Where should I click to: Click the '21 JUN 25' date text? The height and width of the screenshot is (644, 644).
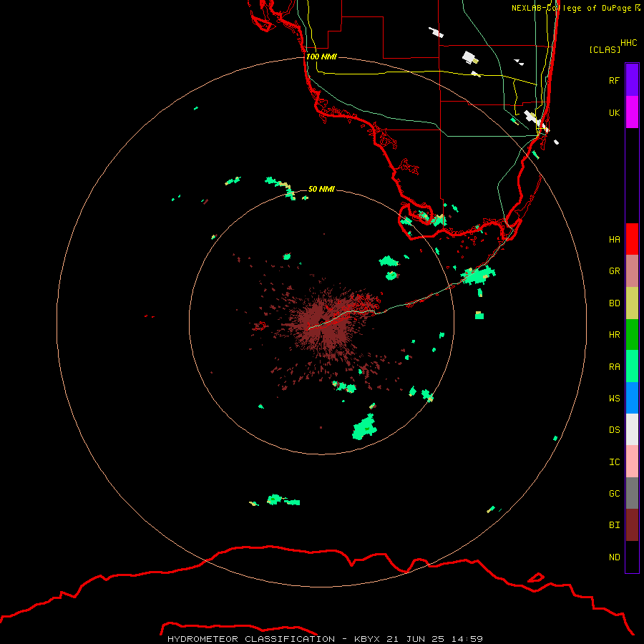point(416,639)
